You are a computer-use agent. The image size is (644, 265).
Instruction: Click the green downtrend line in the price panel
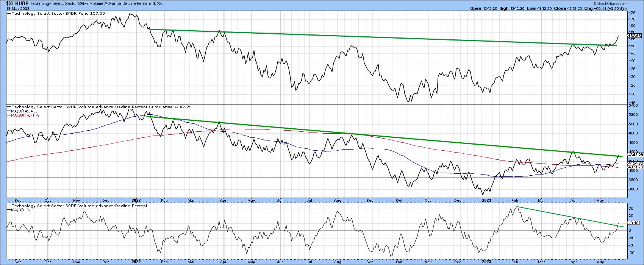point(383,37)
